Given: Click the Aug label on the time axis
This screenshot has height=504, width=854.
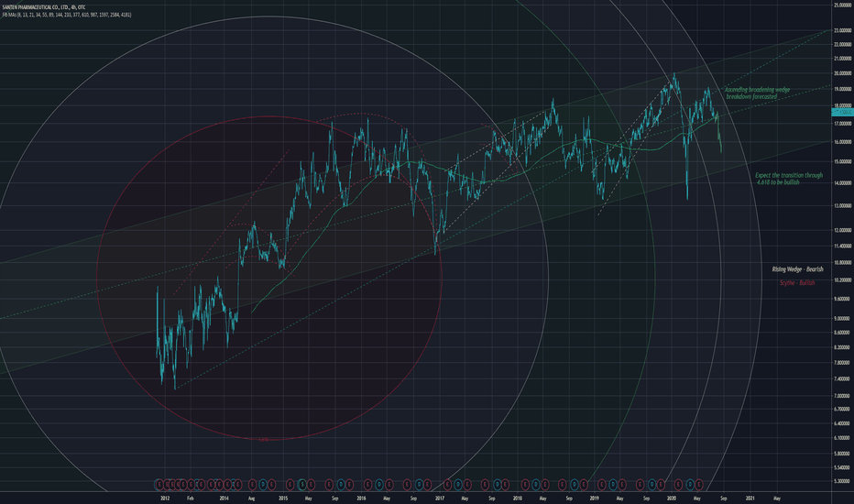Looking at the screenshot, I should click(x=251, y=498).
